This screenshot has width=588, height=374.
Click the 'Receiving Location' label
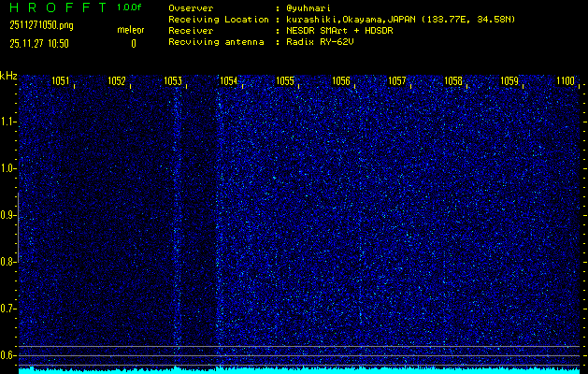pyautogui.click(x=219, y=20)
